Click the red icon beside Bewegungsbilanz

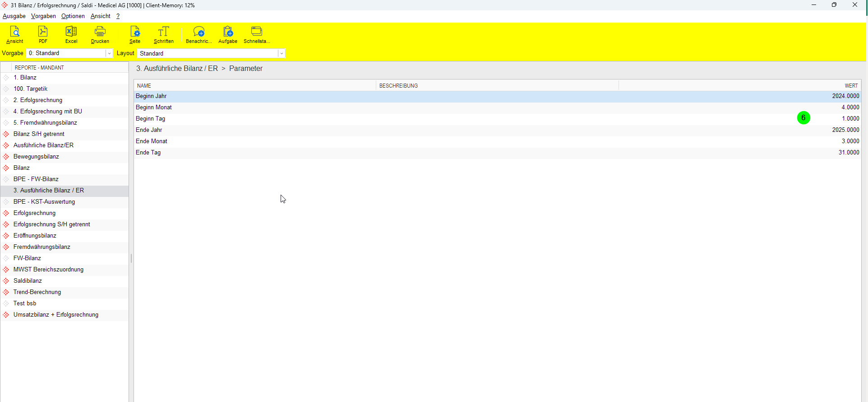click(x=6, y=157)
